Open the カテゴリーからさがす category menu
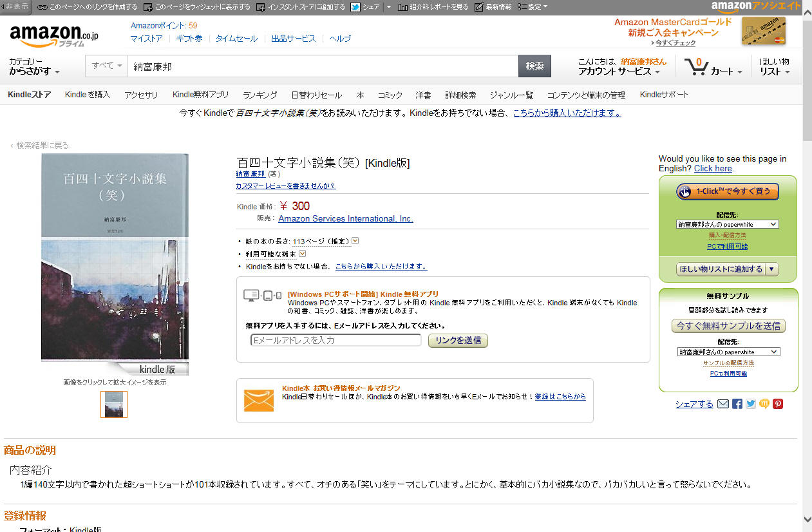 click(x=34, y=66)
